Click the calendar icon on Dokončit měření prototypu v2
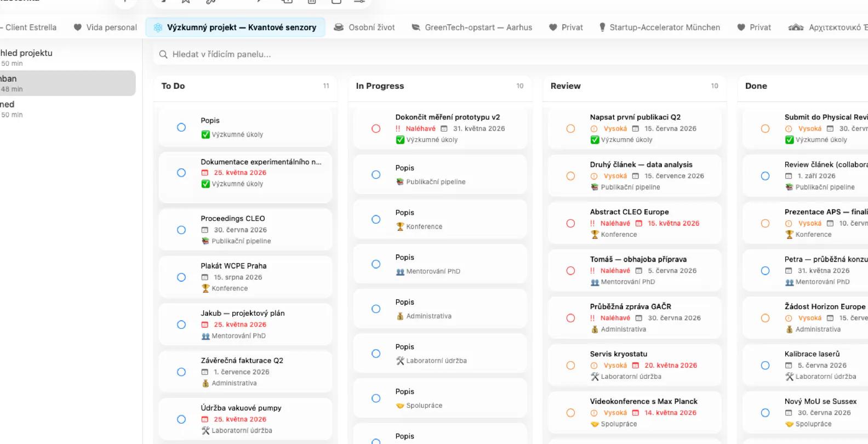The image size is (868, 444). (444, 129)
